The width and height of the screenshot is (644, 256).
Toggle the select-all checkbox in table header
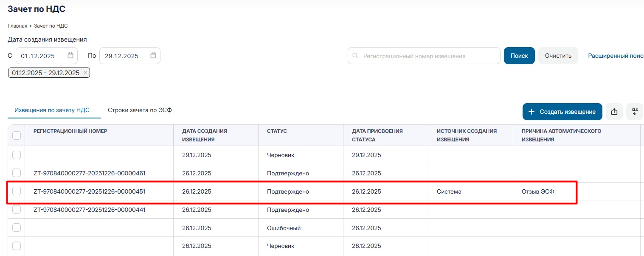pyautogui.click(x=17, y=135)
